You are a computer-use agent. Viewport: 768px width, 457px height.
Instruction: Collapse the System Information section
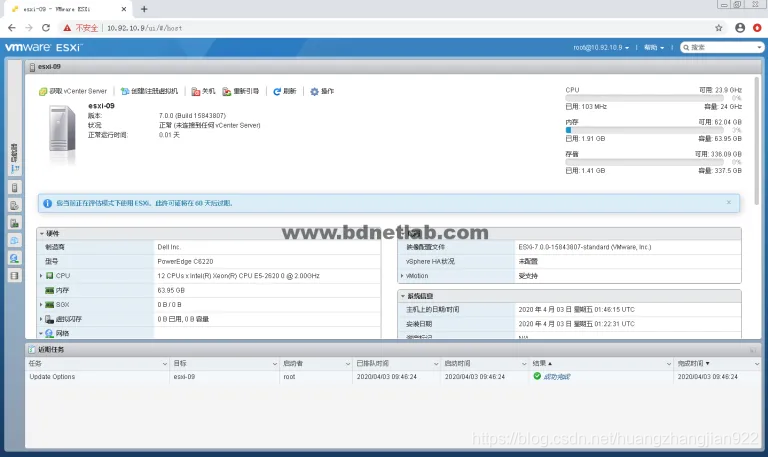(403, 296)
